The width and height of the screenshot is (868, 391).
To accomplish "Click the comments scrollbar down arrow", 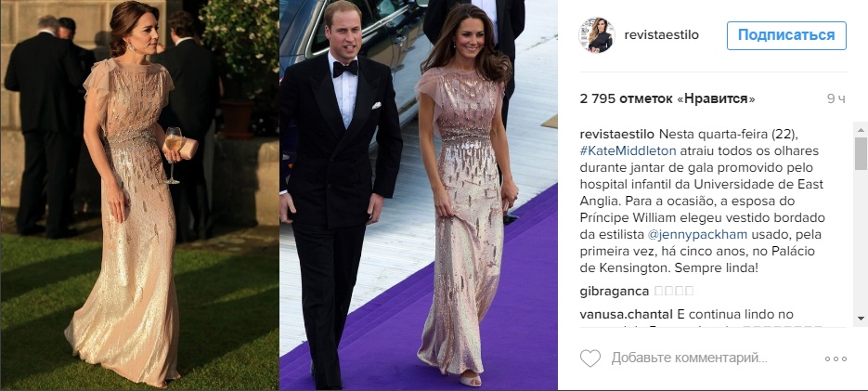I will (861, 319).
